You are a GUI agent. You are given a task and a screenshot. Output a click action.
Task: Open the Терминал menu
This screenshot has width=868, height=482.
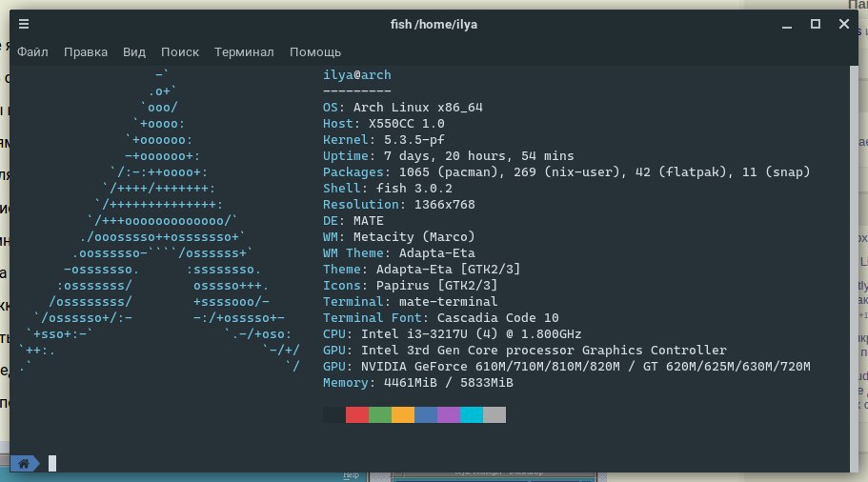[x=244, y=52]
